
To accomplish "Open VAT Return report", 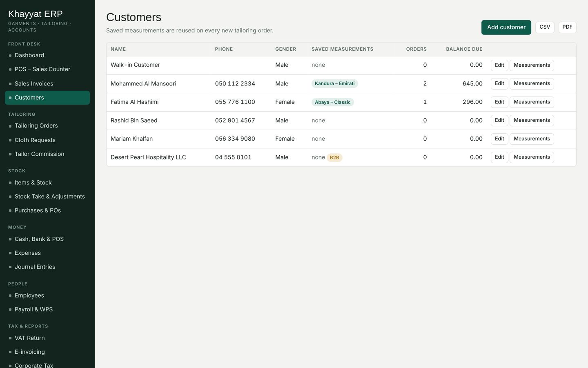I will [47, 338].
